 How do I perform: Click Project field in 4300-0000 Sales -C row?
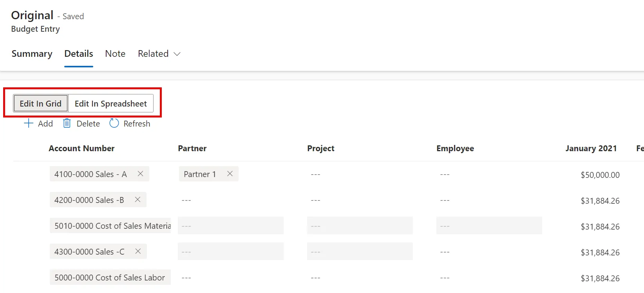(360, 251)
